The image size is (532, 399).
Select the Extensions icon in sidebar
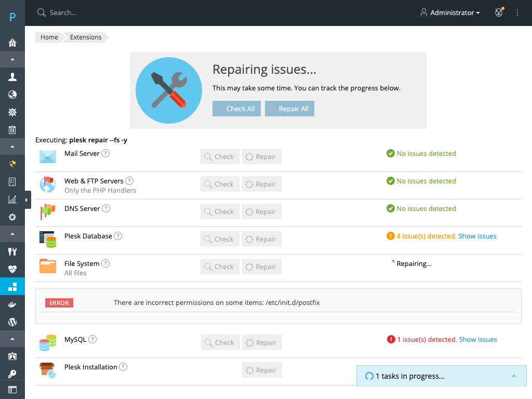(12, 286)
